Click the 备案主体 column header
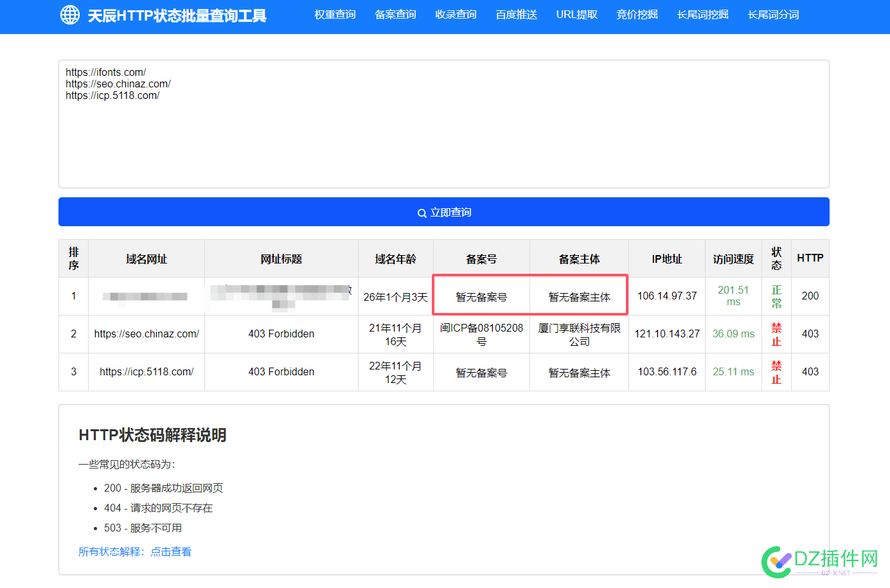The image size is (890, 588). coord(579,259)
